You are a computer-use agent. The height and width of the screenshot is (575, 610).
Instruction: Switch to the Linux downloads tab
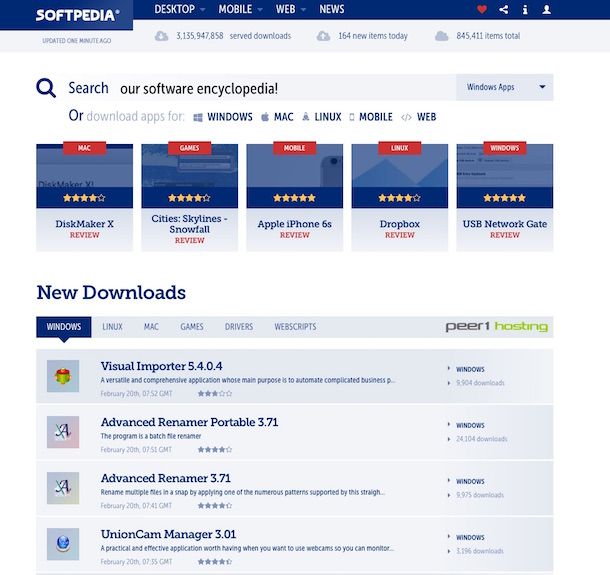pyautogui.click(x=112, y=327)
